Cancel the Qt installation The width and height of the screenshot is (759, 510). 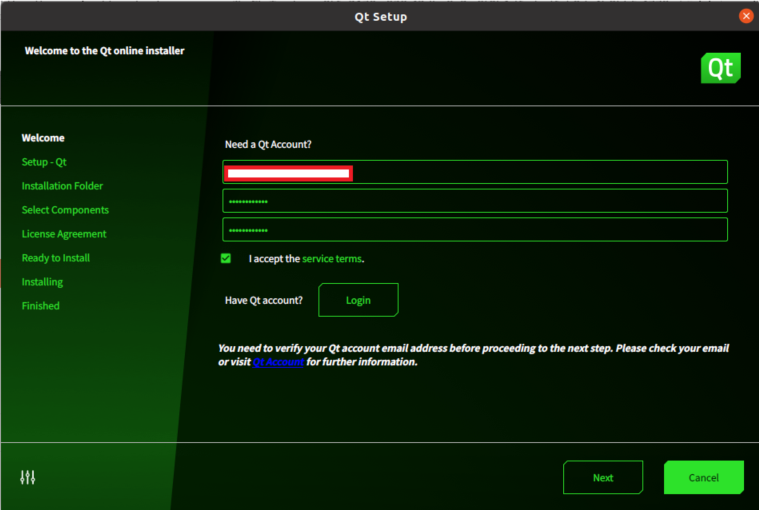tap(704, 478)
